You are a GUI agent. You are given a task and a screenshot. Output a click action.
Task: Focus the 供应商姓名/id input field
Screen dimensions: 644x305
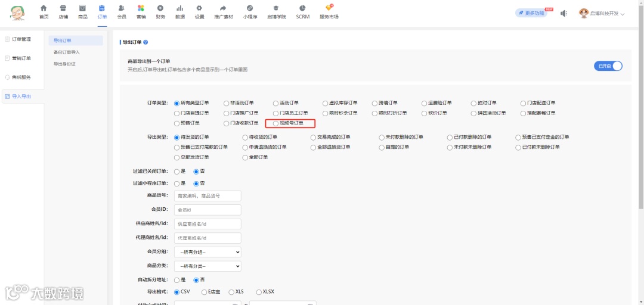coord(208,224)
